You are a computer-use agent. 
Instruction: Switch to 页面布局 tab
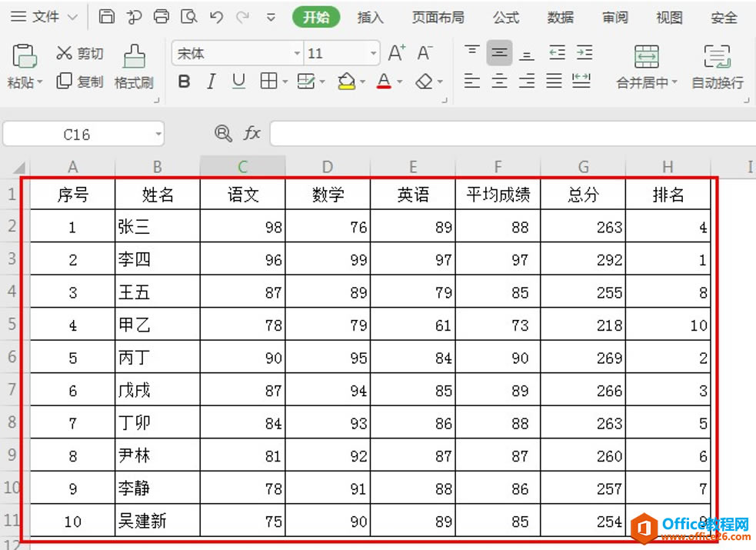click(x=438, y=18)
